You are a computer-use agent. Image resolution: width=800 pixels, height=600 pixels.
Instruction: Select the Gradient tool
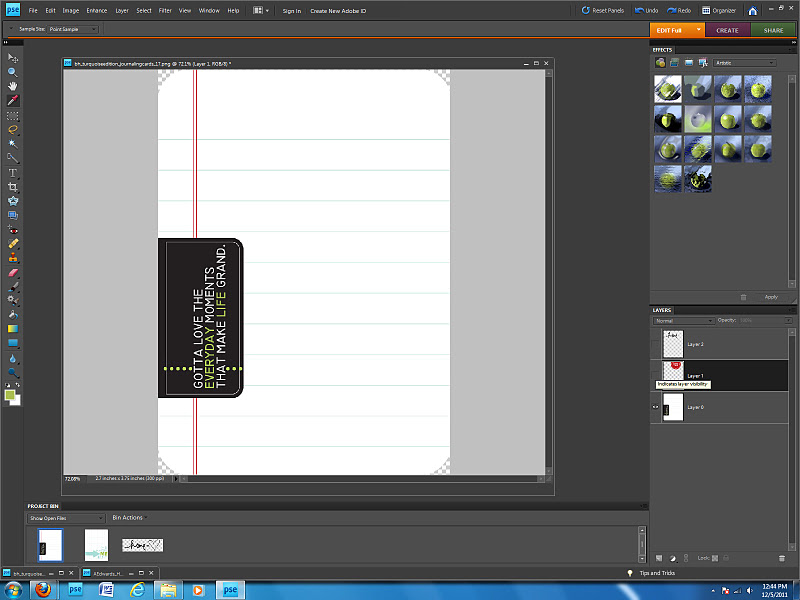13,329
